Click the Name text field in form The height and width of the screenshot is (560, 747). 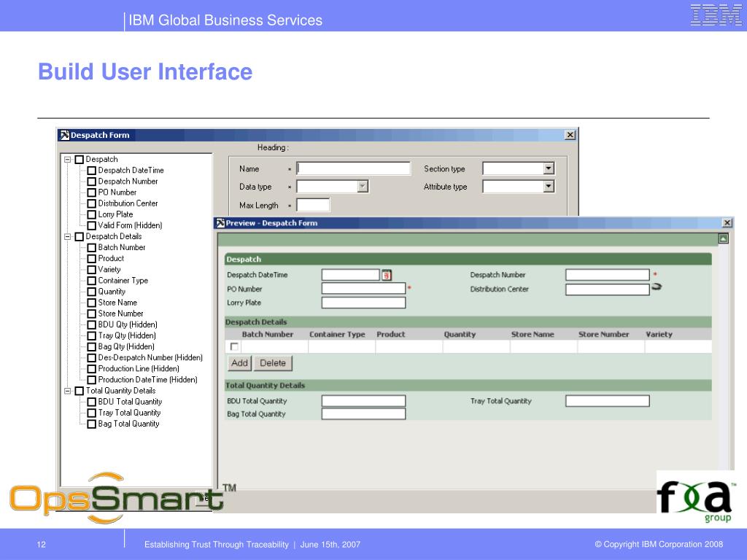pyautogui.click(x=353, y=169)
